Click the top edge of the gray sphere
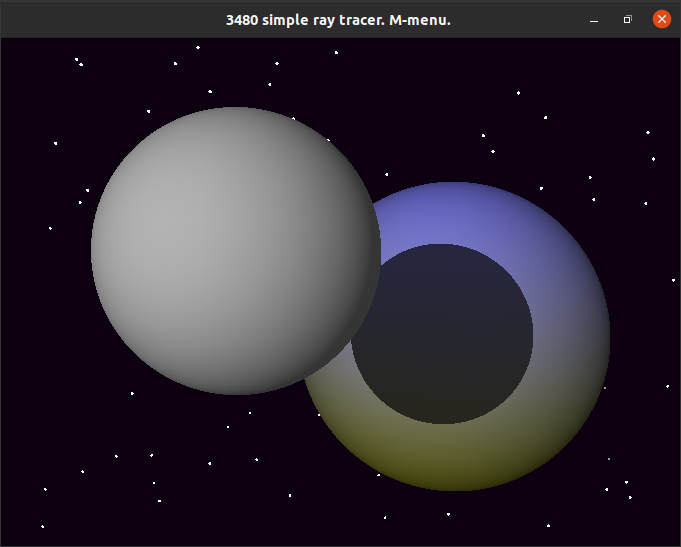Screen dimensions: 681x547 point(236,113)
